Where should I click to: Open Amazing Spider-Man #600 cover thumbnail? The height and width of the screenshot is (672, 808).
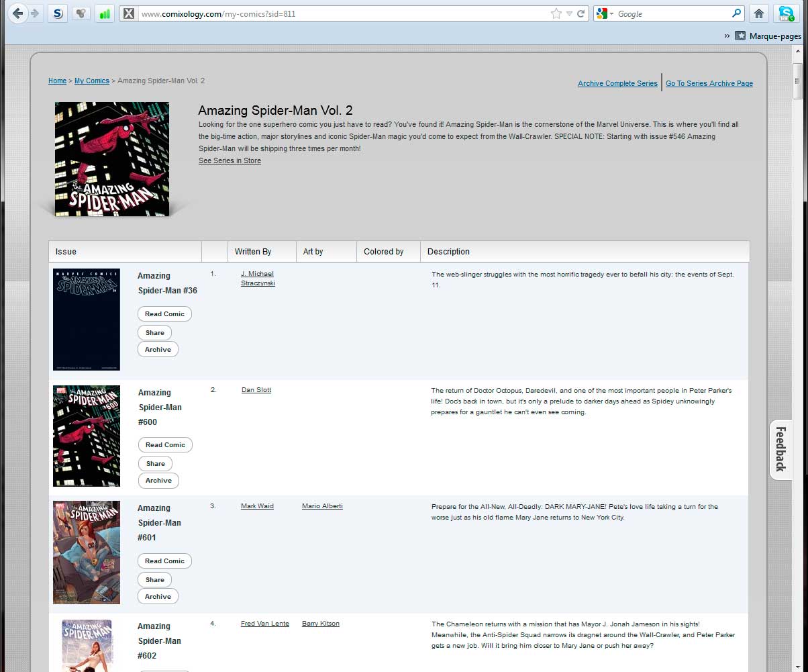pyautogui.click(x=87, y=436)
